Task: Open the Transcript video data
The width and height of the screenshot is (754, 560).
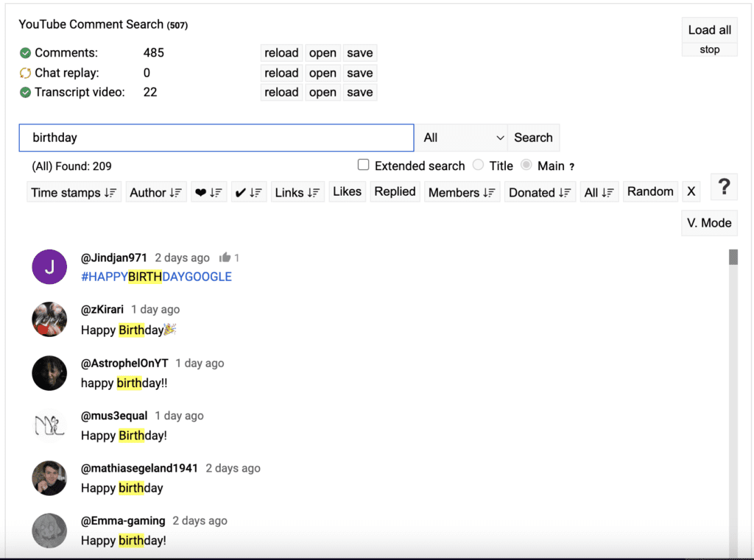Action: [x=323, y=92]
